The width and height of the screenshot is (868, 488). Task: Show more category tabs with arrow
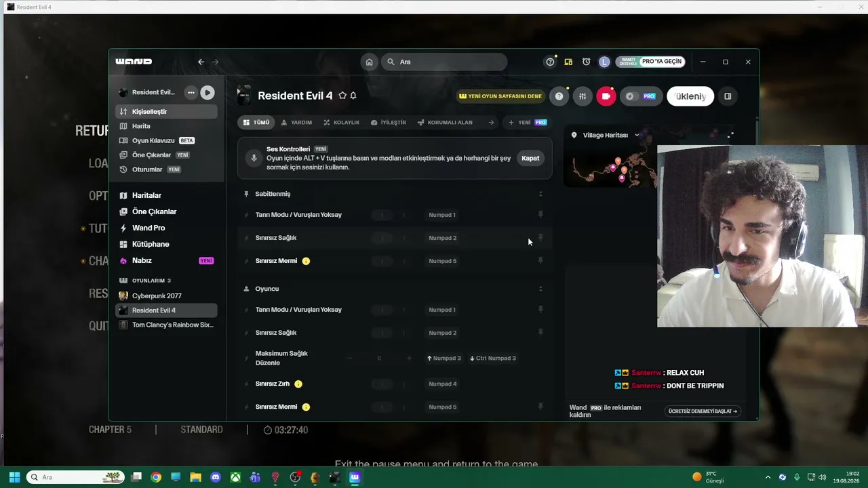coord(491,123)
